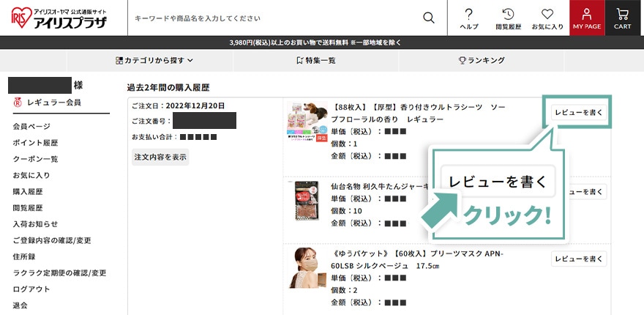Open プリーツマスク product thumbnail
Viewport: 644px width, 315px height.
(x=306, y=268)
